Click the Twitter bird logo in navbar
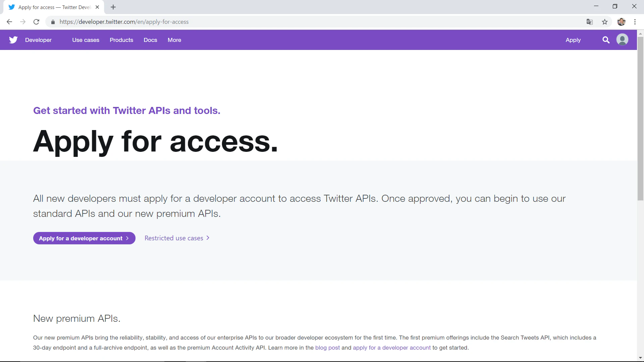This screenshot has width=644, height=362. pyautogui.click(x=13, y=40)
